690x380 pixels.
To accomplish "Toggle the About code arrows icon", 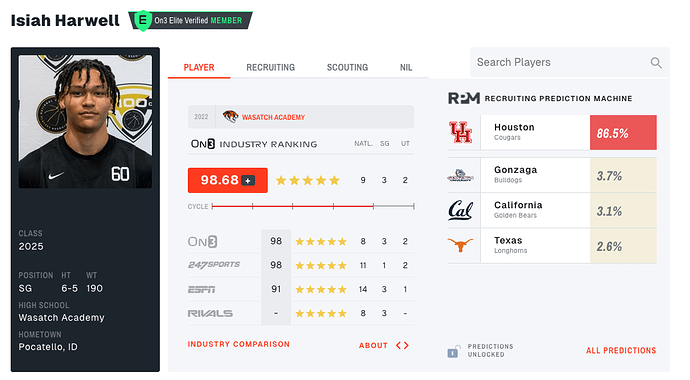I will tap(402, 346).
